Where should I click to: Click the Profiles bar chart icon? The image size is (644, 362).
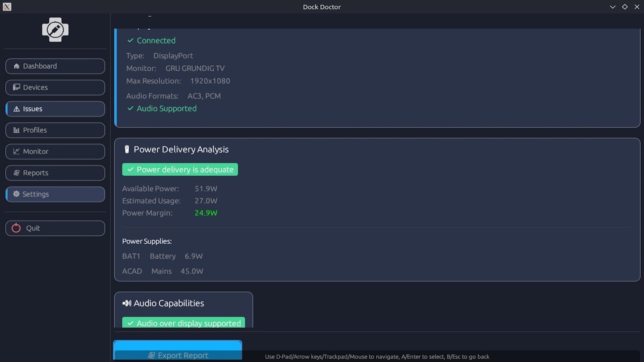coord(16,130)
